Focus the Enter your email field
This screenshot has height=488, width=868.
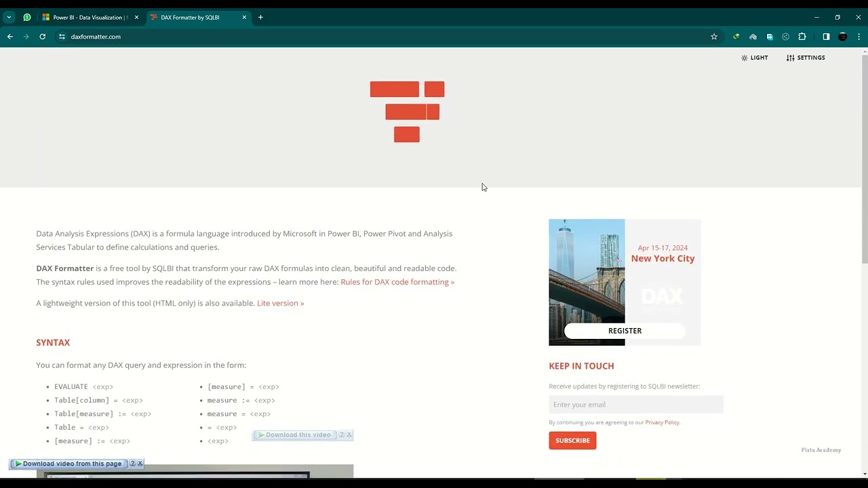click(636, 405)
